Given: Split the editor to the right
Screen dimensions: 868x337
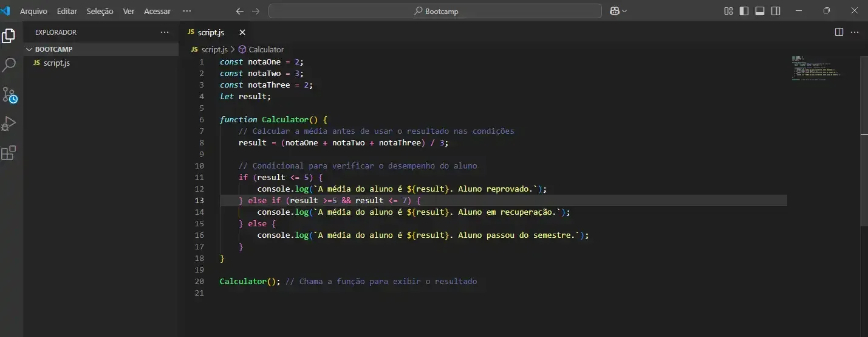Looking at the screenshot, I should coord(839,32).
